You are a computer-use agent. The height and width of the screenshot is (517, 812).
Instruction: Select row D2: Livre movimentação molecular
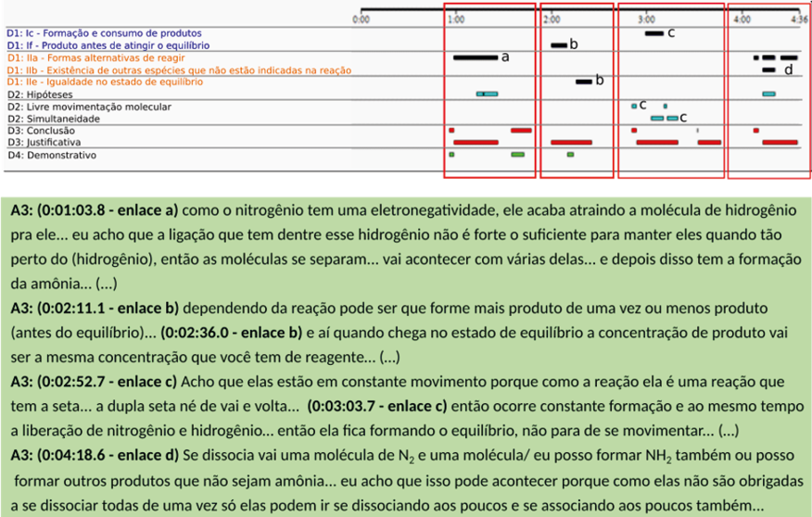pos(89,107)
